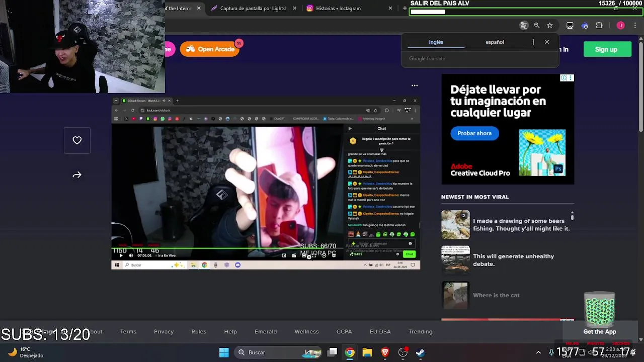Select the español tab in translate popup
Screen dimensions: 644x362
(495, 42)
